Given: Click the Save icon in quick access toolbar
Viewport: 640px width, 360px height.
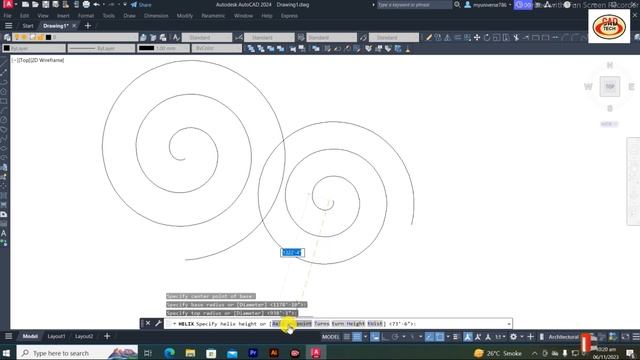Looking at the screenshot, I should pyautogui.click(x=45, y=4).
